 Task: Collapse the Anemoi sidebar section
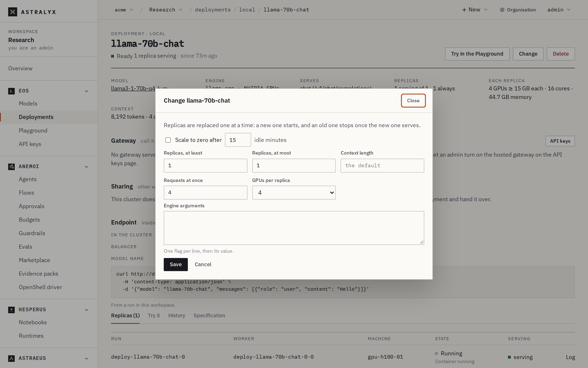point(87,167)
